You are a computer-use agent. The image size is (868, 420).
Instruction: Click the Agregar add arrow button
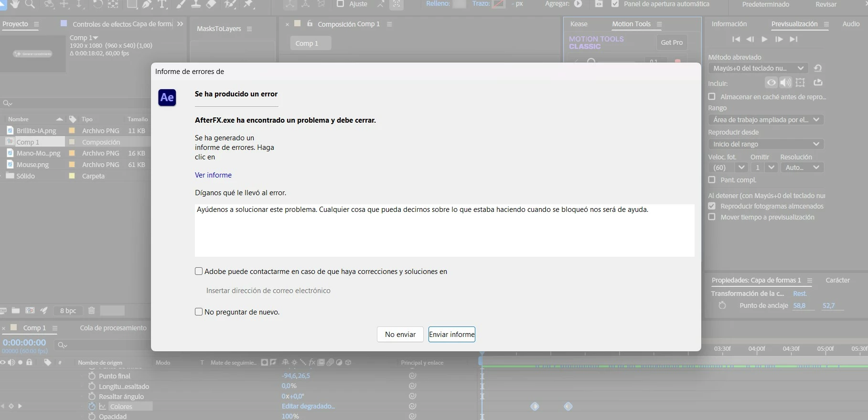pyautogui.click(x=578, y=4)
